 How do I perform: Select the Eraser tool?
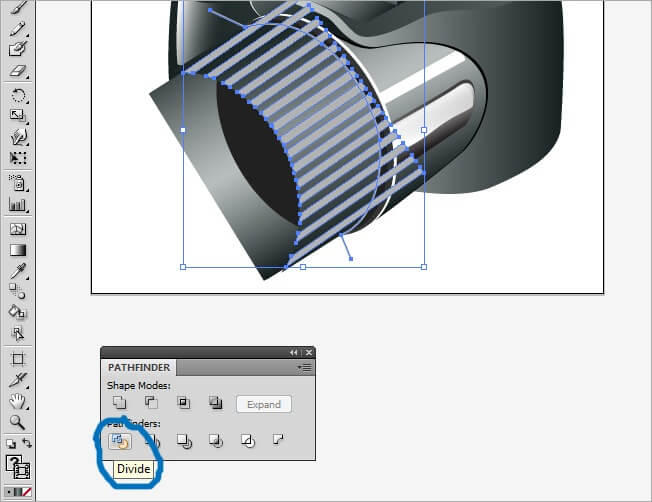[18, 73]
